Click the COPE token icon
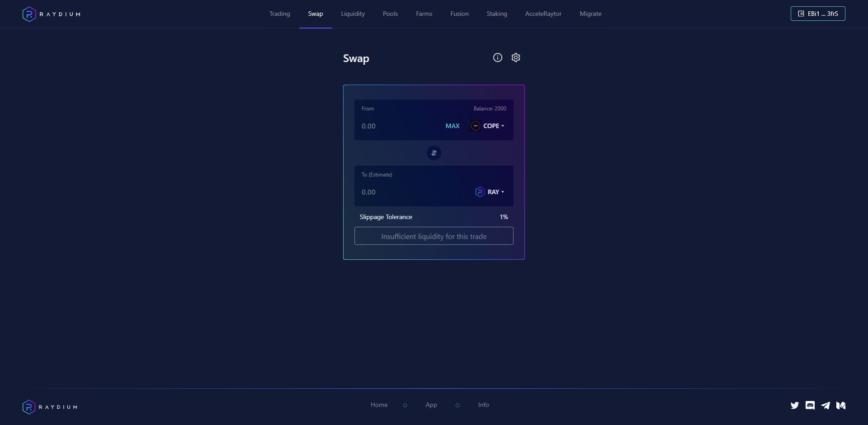The image size is (868, 425). 476,126
